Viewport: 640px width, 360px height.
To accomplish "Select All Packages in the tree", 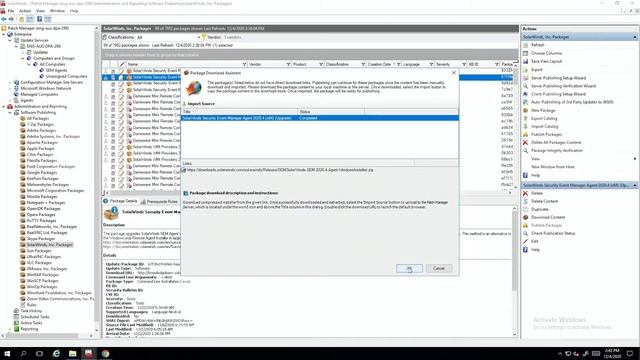I will coord(38,118).
